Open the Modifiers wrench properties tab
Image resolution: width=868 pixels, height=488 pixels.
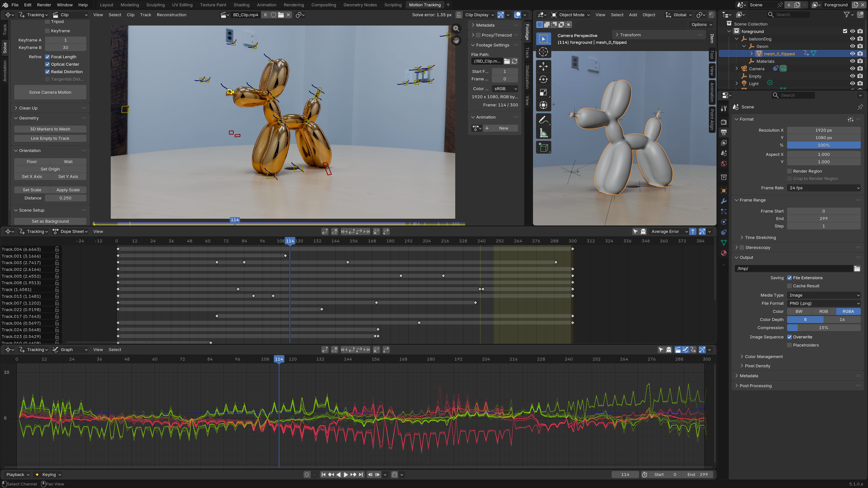click(723, 201)
